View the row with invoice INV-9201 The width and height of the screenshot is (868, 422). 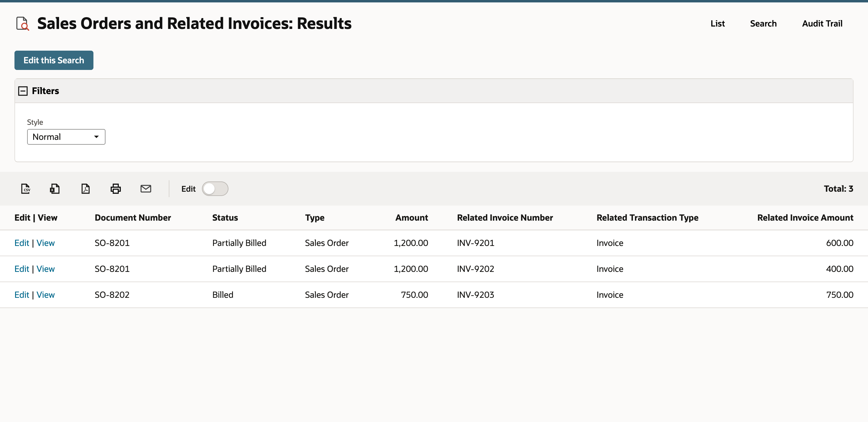coord(46,243)
